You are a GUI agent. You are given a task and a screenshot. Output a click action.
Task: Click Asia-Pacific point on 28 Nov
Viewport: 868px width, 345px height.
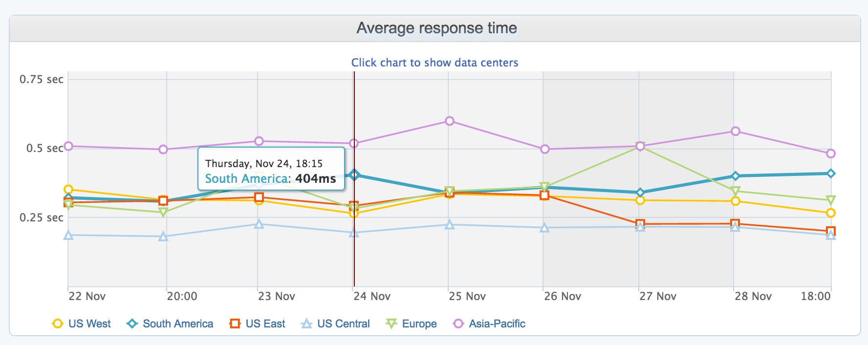click(736, 131)
